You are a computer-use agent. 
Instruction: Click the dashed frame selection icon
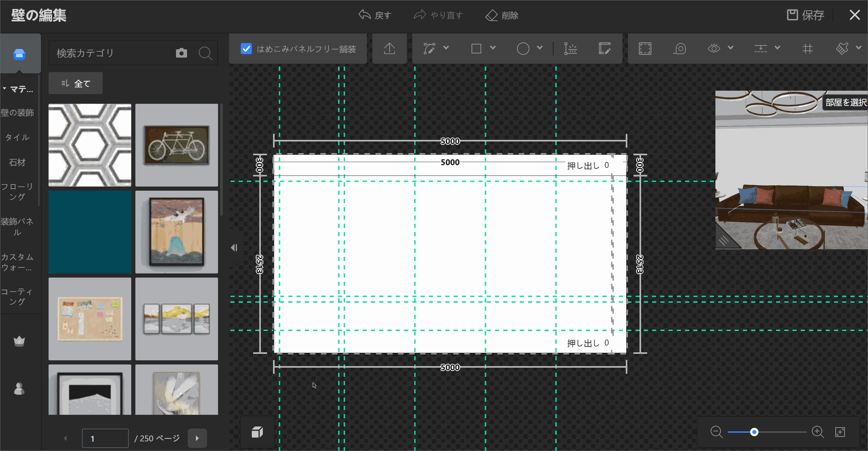click(645, 49)
